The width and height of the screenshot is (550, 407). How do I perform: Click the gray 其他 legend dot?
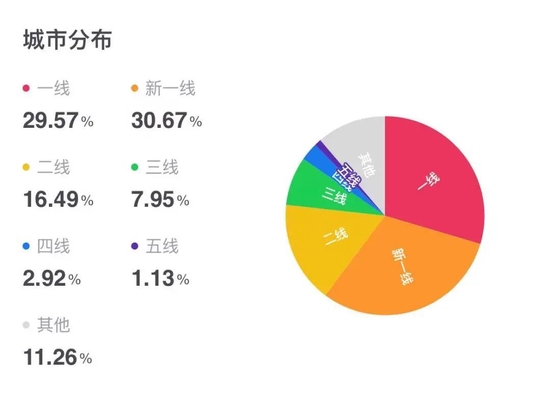(x=26, y=325)
